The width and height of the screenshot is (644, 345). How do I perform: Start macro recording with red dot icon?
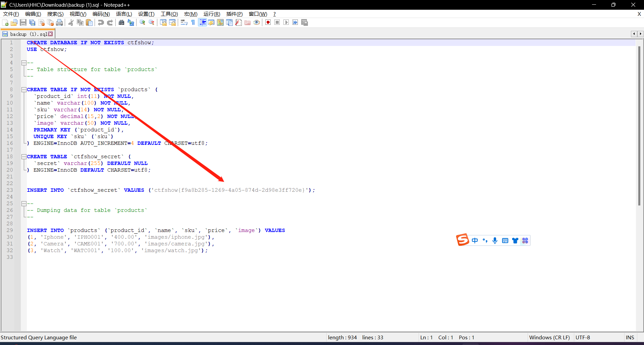[x=268, y=22]
